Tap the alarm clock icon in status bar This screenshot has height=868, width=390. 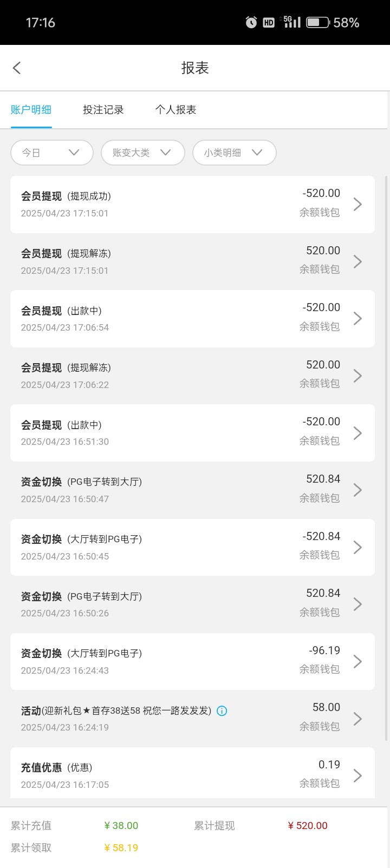pyautogui.click(x=251, y=23)
